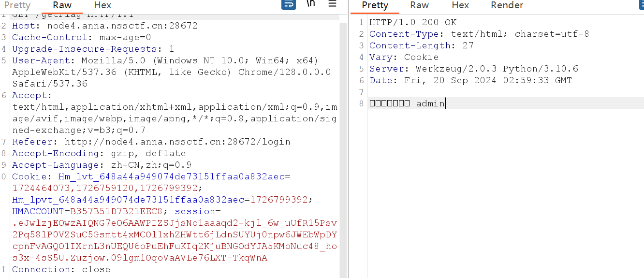
Task: Toggle word wrap in request editor
Action: [288, 4]
